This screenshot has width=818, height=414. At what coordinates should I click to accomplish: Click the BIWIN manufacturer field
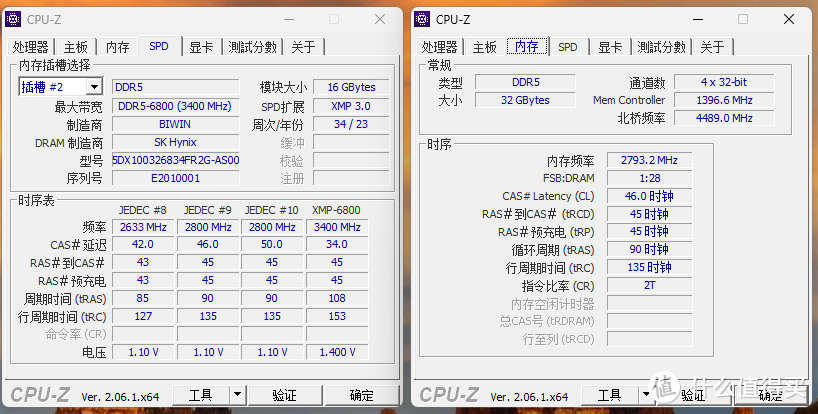pos(175,124)
